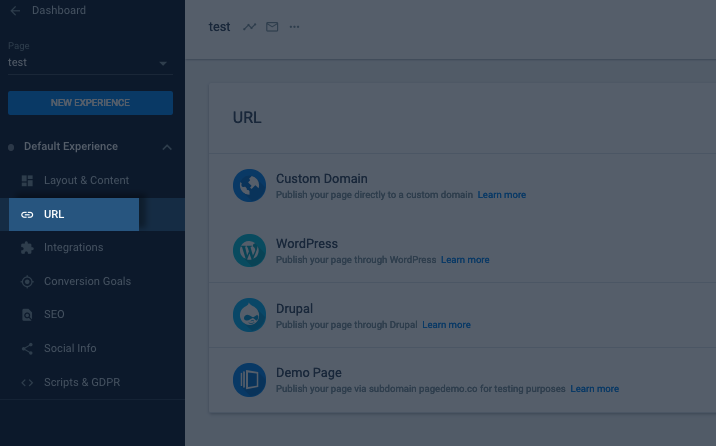Click Learn more for Custom Domain
This screenshot has height=446, width=716.
point(502,195)
